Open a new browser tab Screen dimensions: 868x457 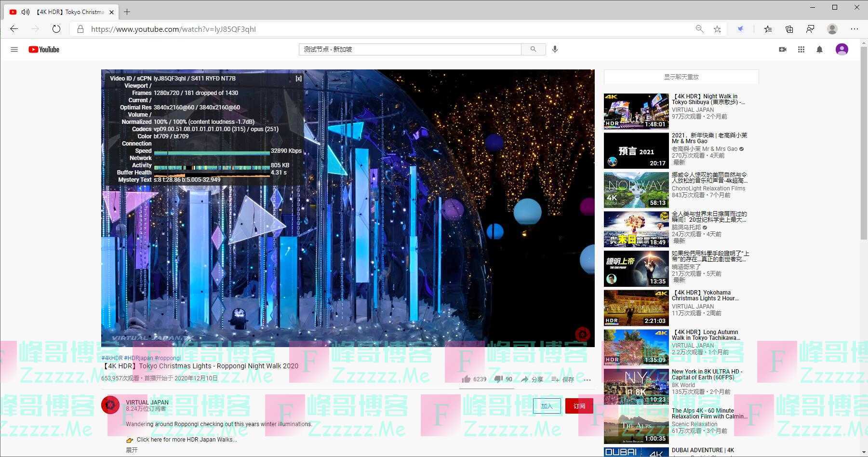pos(127,12)
